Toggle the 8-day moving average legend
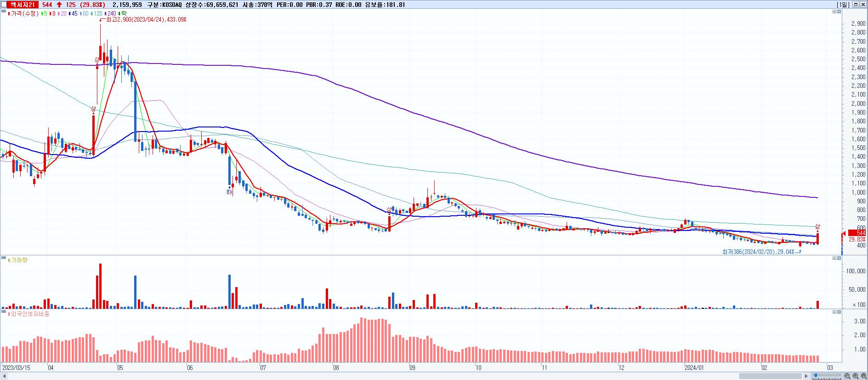Viewport: 868px width, 380px height. tap(52, 14)
